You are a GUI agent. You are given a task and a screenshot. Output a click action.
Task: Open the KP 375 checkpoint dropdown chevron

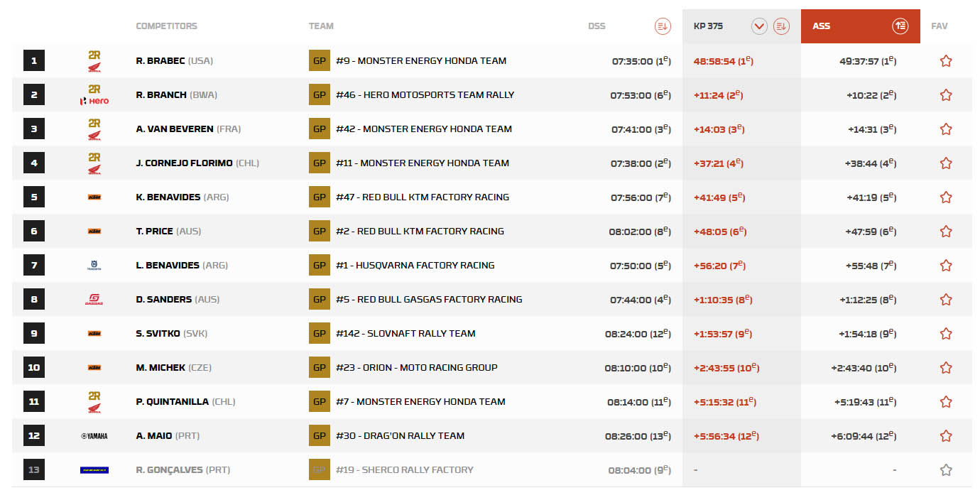[759, 26]
